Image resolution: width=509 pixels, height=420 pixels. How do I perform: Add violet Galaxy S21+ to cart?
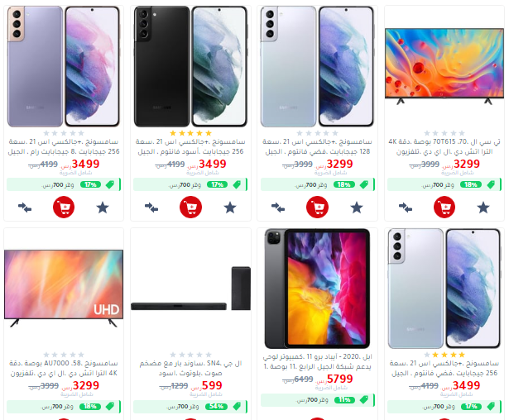point(64,207)
